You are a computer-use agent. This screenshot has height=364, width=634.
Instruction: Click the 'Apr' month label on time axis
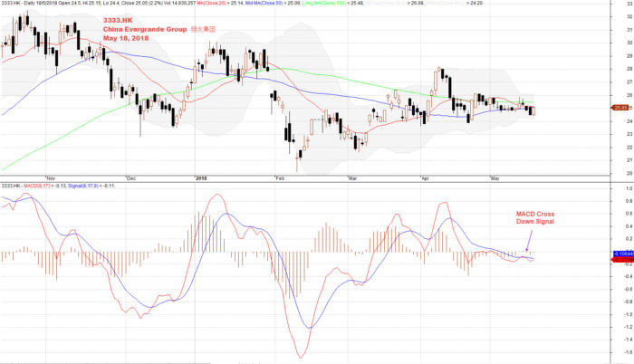(x=425, y=178)
